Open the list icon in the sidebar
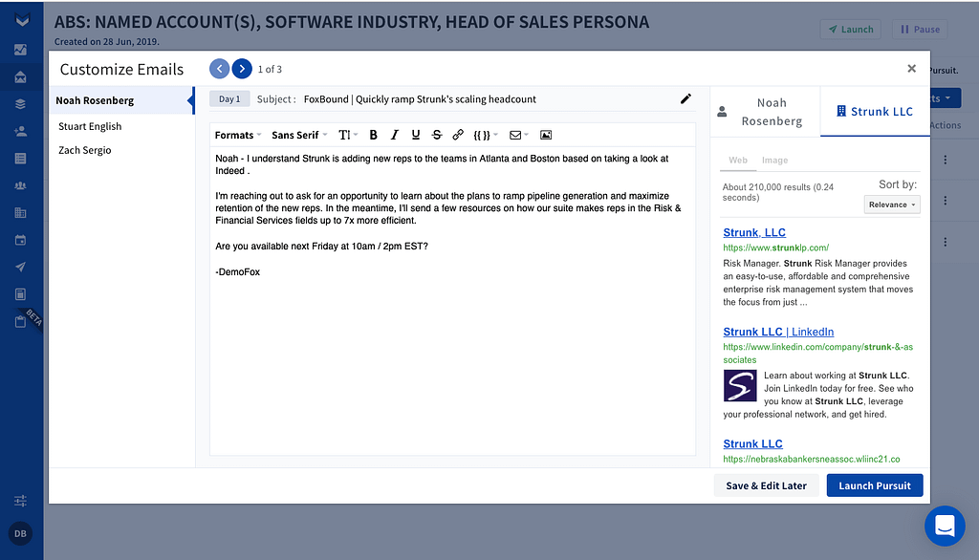 pyautogui.click(x=21, y=159)
